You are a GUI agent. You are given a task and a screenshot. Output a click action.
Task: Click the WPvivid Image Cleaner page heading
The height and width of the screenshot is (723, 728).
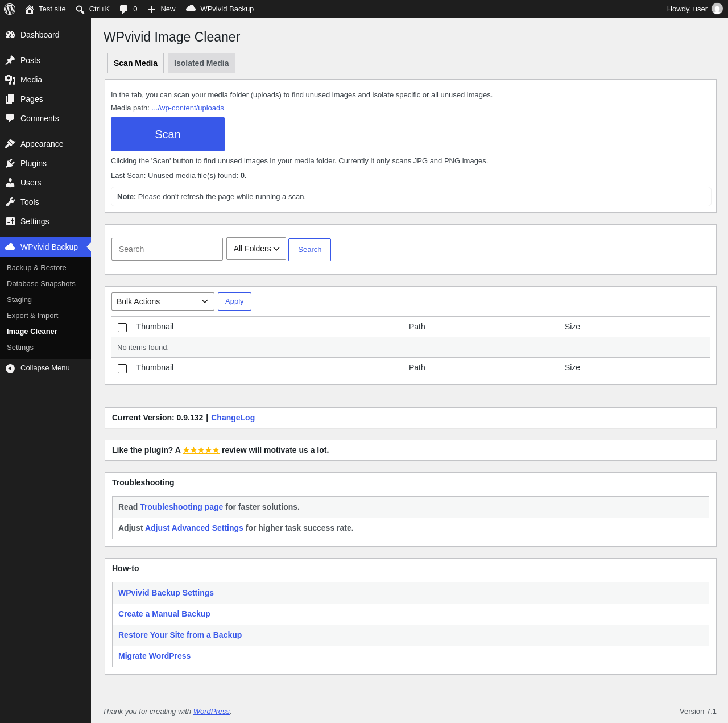(172, 37)
